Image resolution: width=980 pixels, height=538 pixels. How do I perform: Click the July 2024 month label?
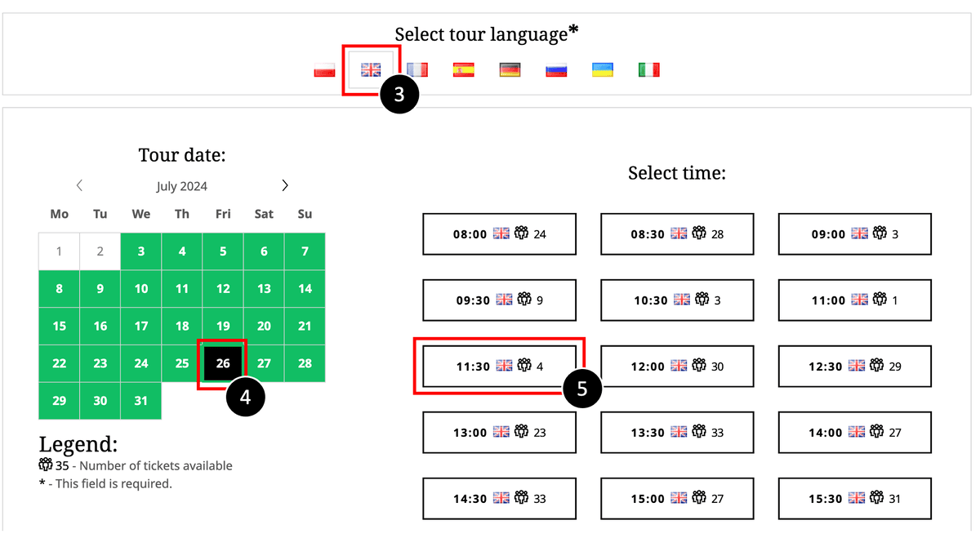coord(182,186)
